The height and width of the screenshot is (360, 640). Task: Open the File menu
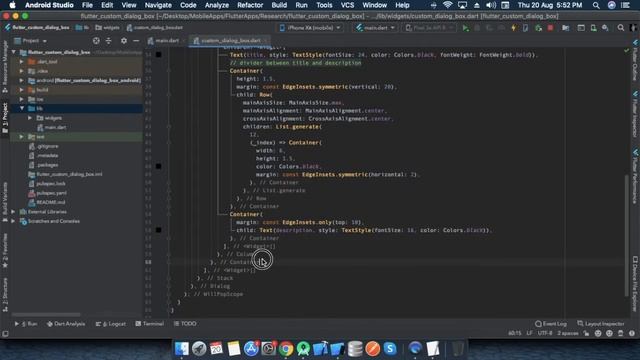pyautogui.click(x=87, y=5)
